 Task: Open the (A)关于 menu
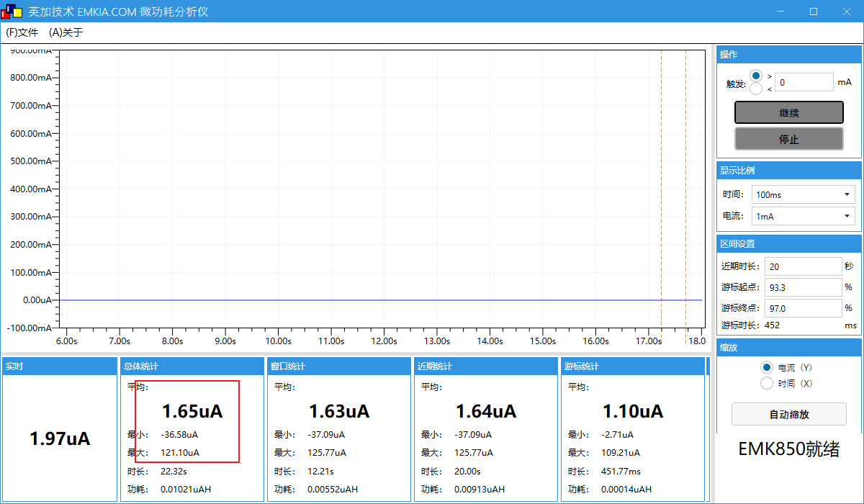66,32
